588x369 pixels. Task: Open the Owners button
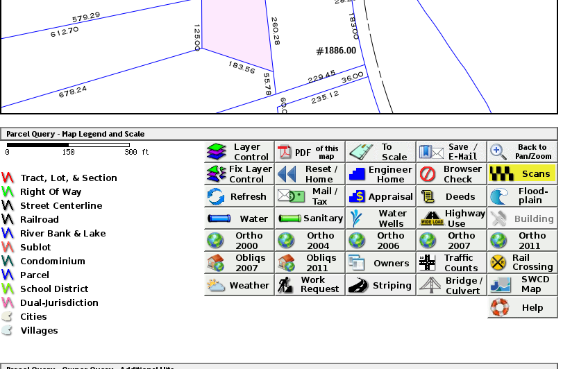[x=380, y=263]
